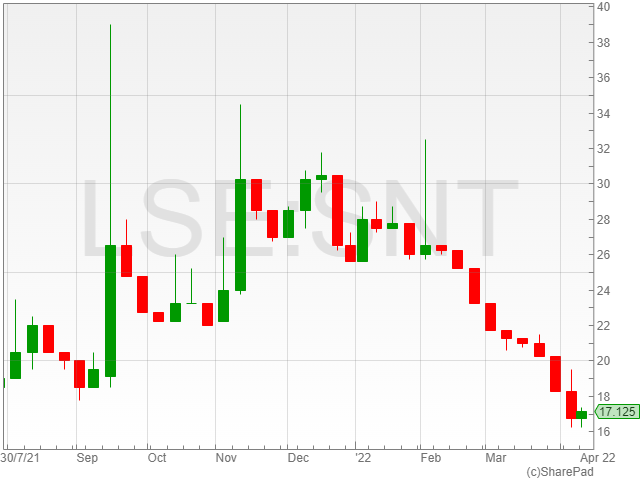Click the Mar date axis label

pyautogui.click(x=495, y=458)
